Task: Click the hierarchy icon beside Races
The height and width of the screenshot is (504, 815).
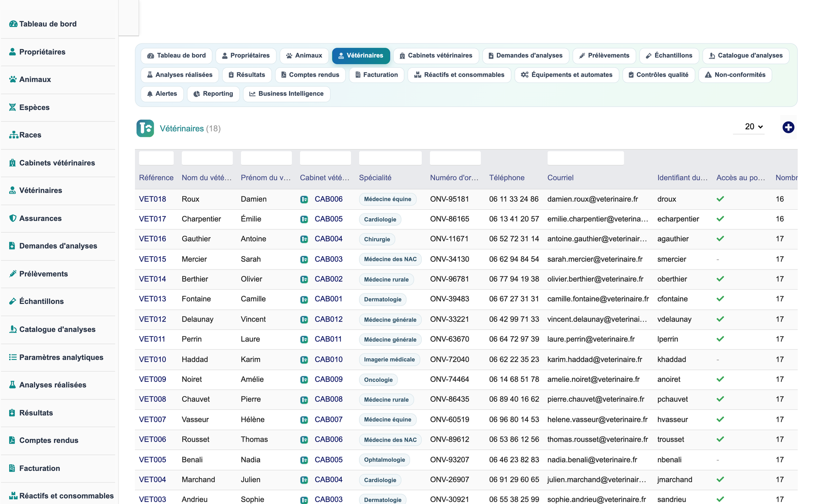Action: point(13,135)
